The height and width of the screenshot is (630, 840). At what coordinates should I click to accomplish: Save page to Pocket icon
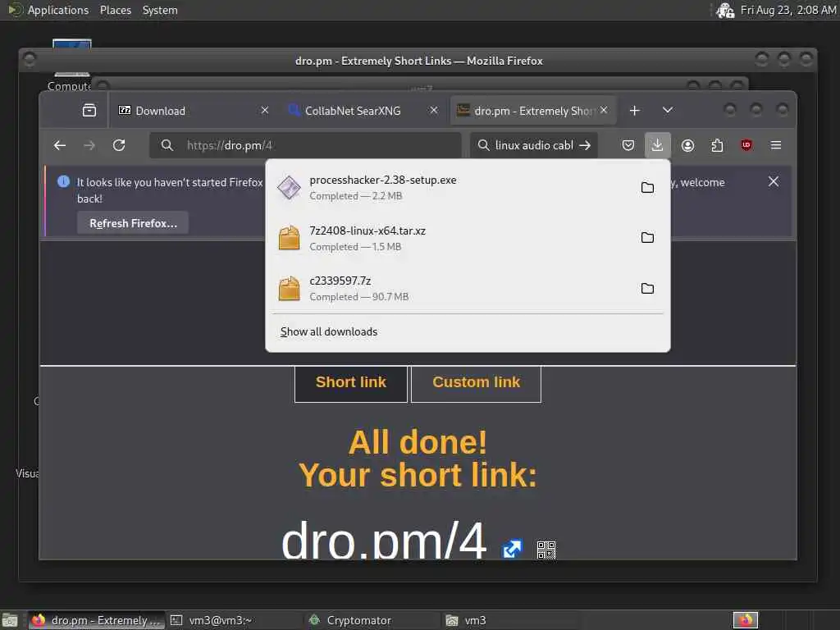tap(628, 145)
